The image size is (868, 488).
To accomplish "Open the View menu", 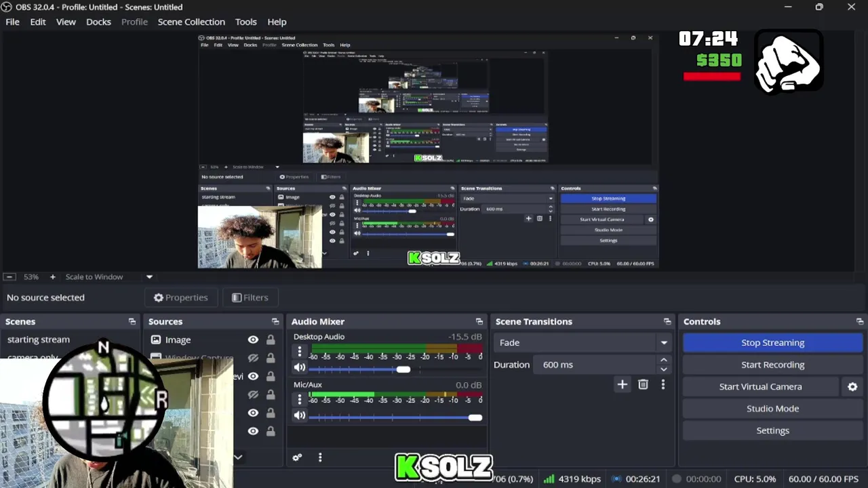I will [x=66, y=22].
